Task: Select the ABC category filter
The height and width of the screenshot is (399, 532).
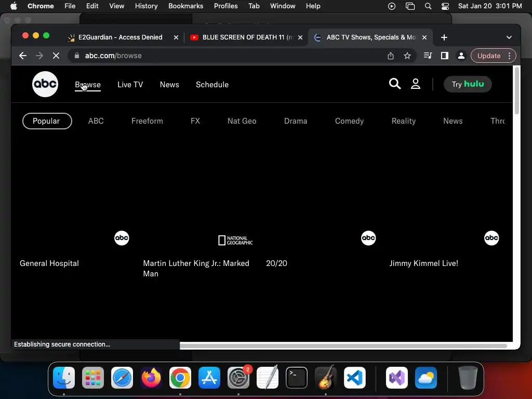Action: (96, 121)
